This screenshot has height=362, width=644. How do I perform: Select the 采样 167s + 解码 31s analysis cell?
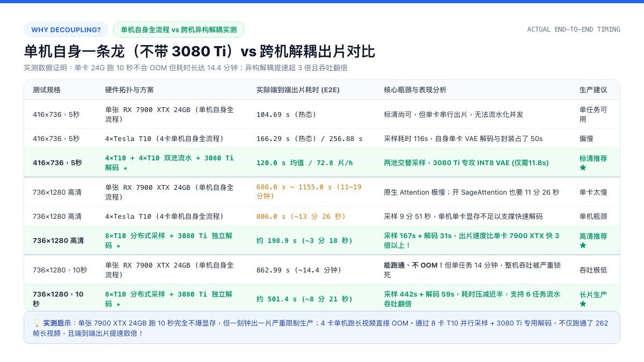[472, 240]
